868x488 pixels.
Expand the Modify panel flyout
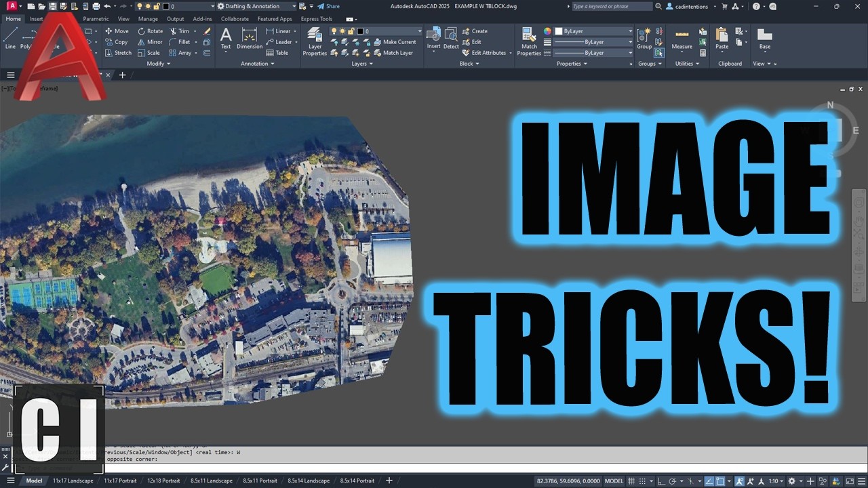157,64
